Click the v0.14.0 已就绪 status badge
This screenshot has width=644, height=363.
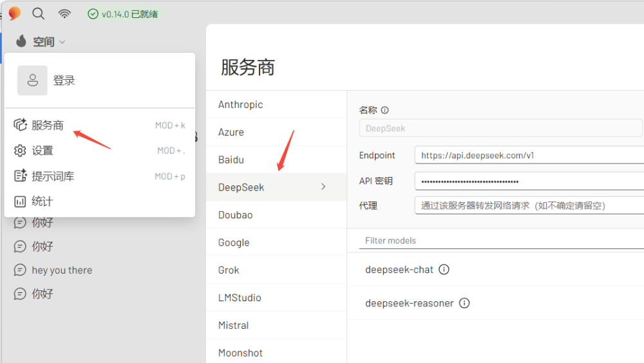[x=122, y=14]
